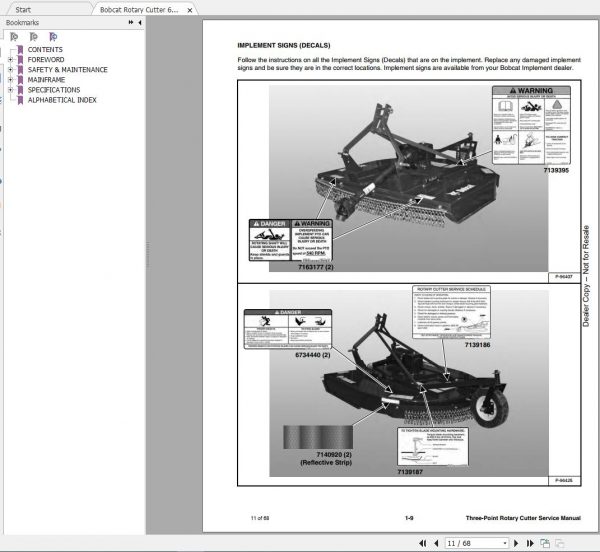Close the Bobcat Rotary Cutter tab
The width and height of the screenshot is (600, 552).
tap(190, 10)
